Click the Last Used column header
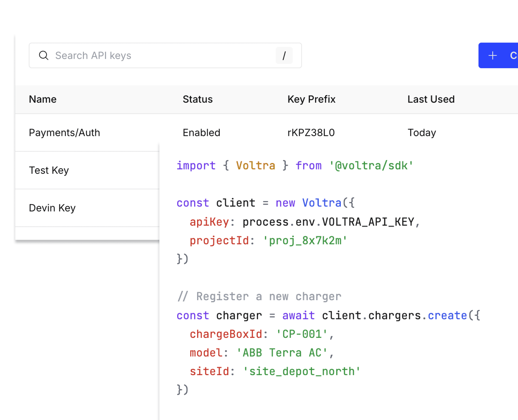The image size is (518, 420). [431, 99]
